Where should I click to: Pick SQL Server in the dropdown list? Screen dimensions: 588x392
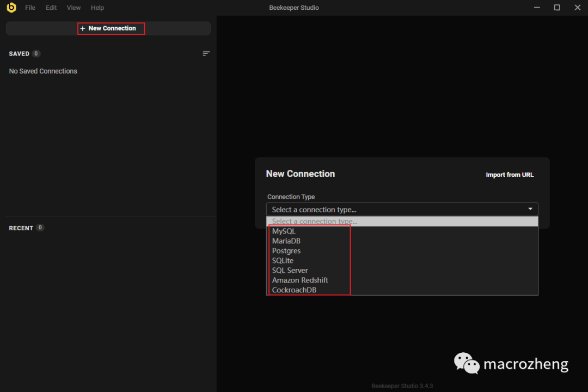click(x=402, y=270)
